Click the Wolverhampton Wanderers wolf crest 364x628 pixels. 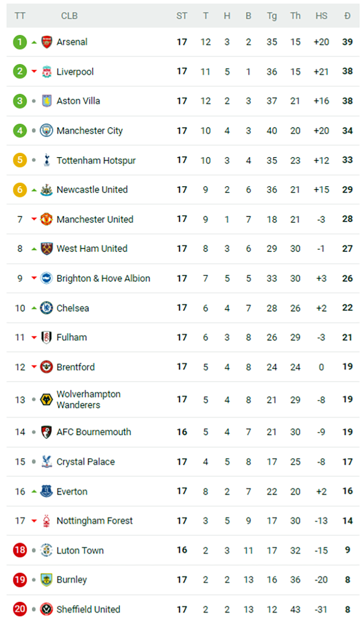[47, 399]
